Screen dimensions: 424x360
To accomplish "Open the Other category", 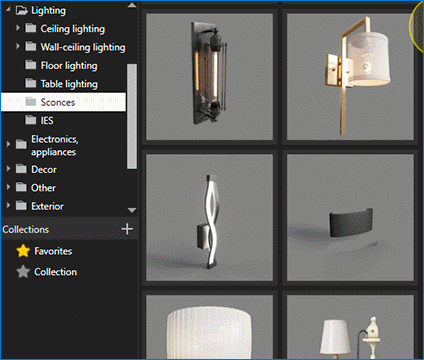I will [43, 188].
